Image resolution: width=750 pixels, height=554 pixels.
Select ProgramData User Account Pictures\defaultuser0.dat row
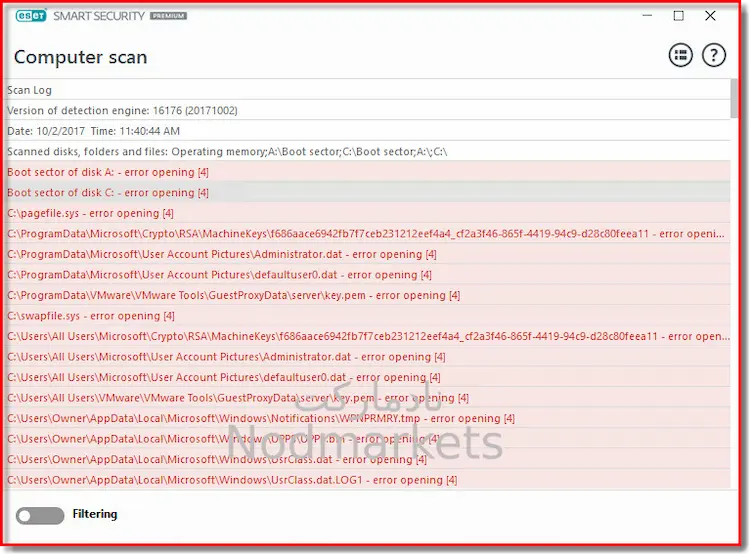coord(367,275)
